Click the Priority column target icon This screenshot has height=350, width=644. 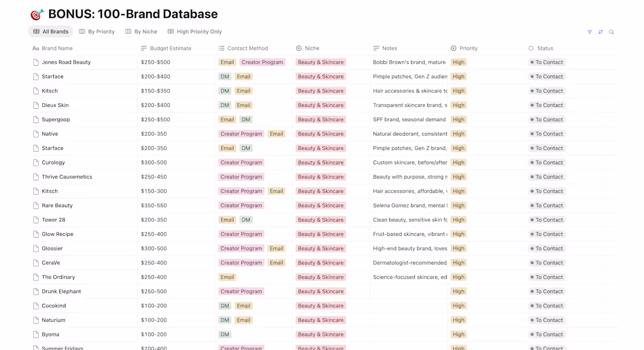coord(453,48)
